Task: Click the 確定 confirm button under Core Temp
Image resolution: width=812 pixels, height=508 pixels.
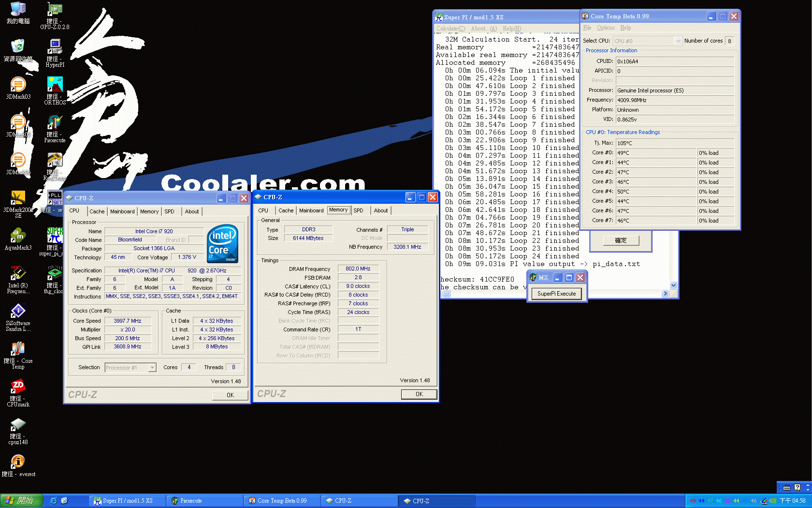Action: [621, 240]
